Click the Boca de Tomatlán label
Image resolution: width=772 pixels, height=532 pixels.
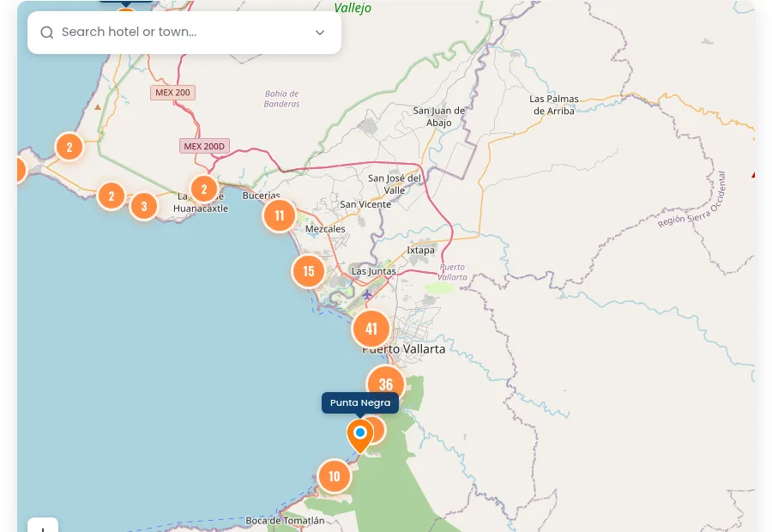[285, 520]
